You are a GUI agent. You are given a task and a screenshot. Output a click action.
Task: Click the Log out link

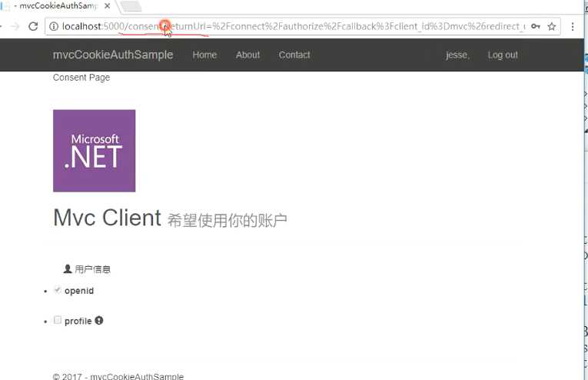pyautogui.click(x=503, y=55)
